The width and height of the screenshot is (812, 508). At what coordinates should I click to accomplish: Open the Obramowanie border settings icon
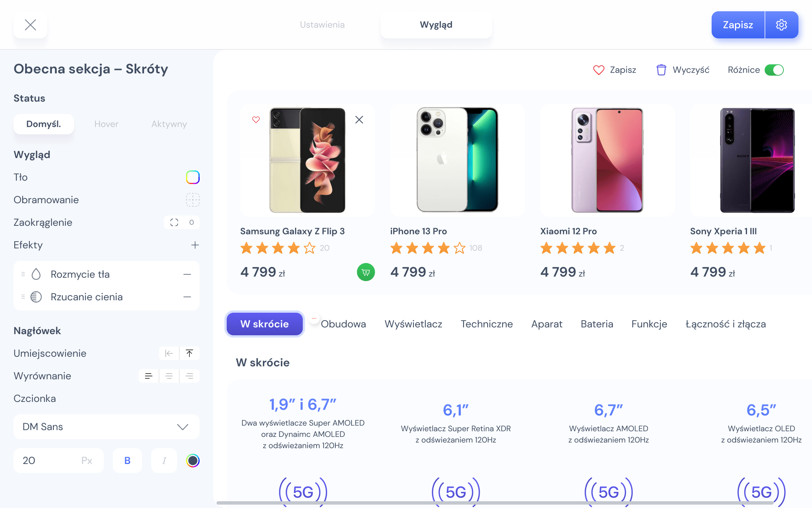coord(193,200)
